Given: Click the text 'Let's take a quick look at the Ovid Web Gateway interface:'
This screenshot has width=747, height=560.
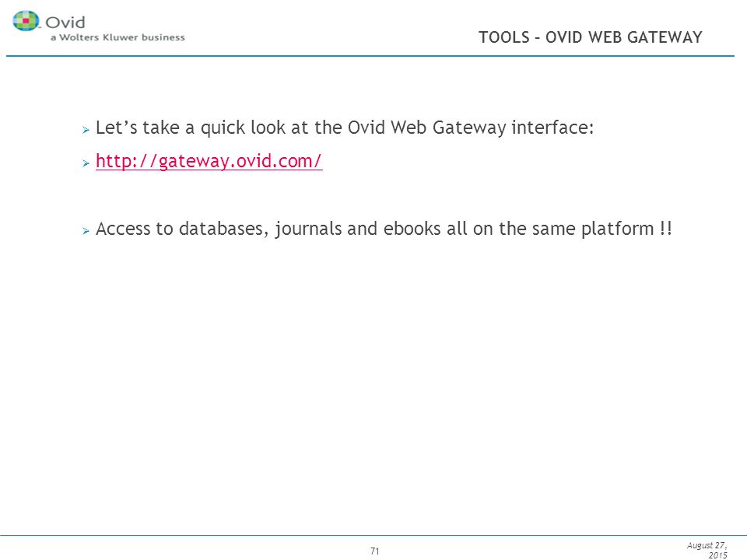Looking at the screenshot, I should click(345, 128).
